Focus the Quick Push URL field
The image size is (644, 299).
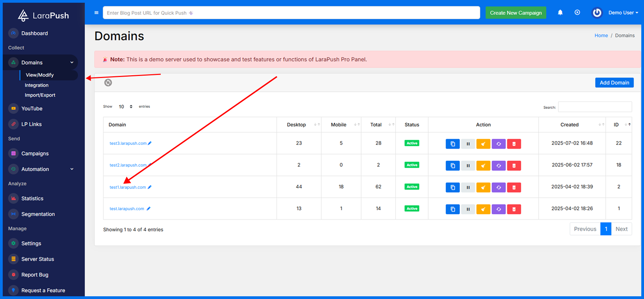(x=292, y=13)
